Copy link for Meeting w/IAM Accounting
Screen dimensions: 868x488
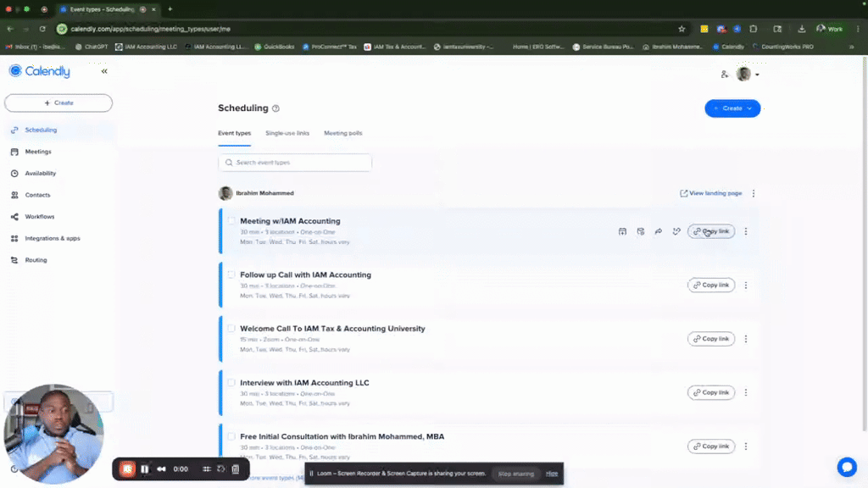tap(711, 231)
